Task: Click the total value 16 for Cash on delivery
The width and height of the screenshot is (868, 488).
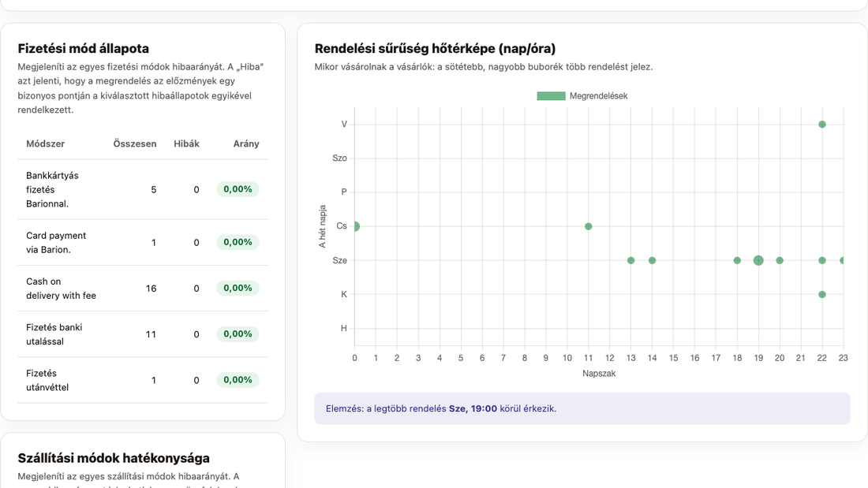Action: (152, 289)
